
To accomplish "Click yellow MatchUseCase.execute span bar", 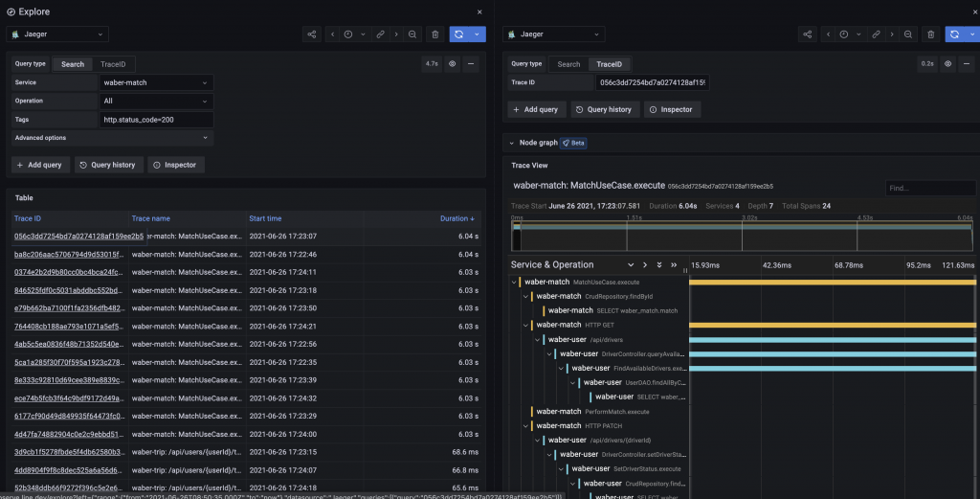I will pos(833,282).
